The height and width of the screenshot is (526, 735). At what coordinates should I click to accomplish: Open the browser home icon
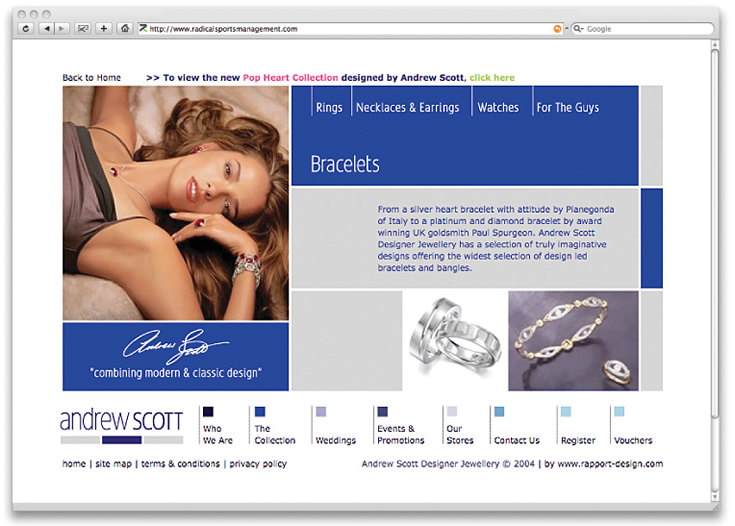(125, 29)
